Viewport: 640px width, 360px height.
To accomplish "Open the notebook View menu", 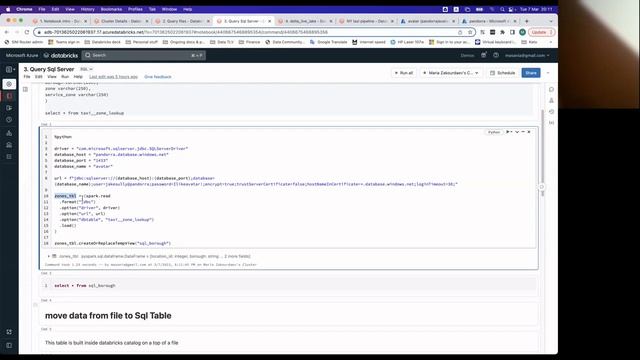I will 52,77.
